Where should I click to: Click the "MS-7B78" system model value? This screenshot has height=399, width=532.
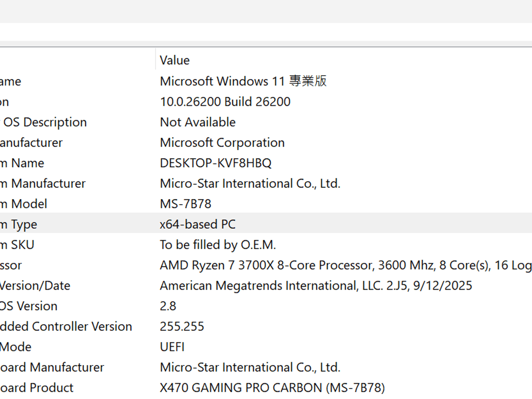pyautogui.click(x=185, y=204)
